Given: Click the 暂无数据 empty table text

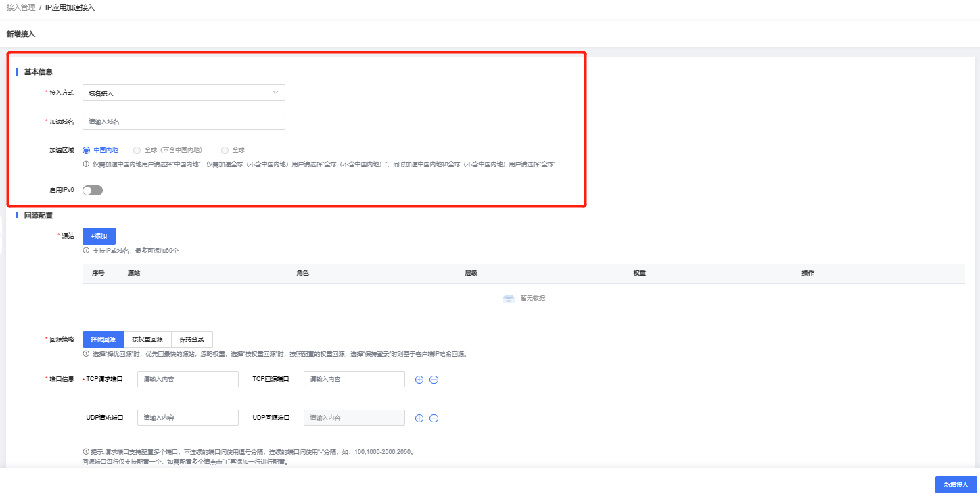Looking at the screenshot, I should 532,298.
